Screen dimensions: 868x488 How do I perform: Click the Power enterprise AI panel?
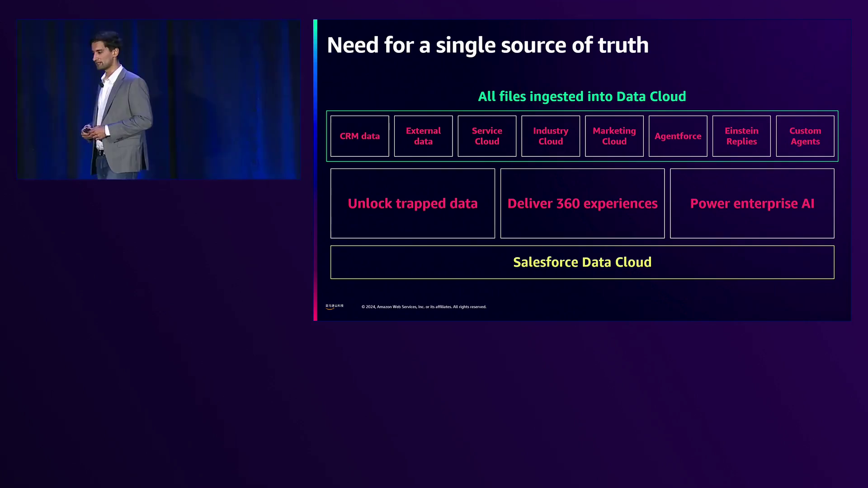pos(752,203)
